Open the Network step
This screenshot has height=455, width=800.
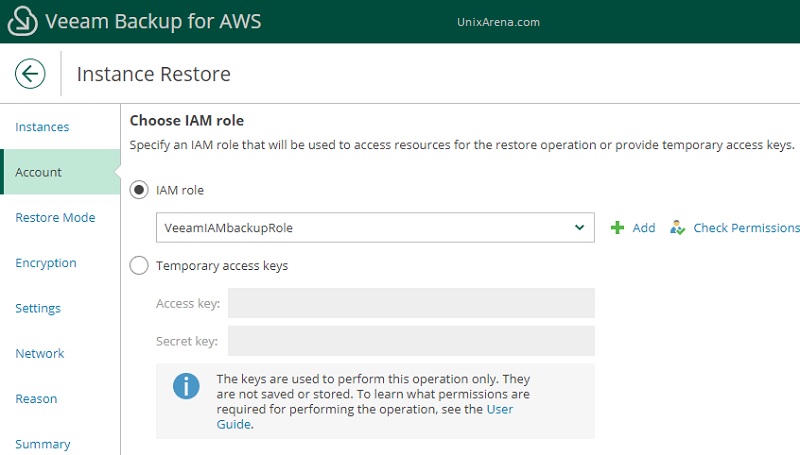pos(40,353)
